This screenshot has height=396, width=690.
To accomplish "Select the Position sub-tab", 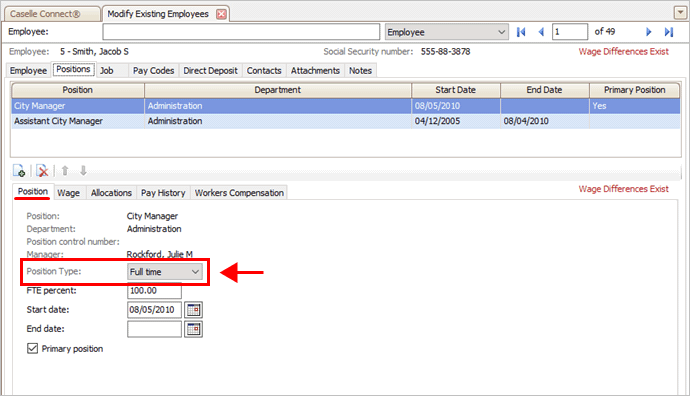I will [x=33, y=192].
